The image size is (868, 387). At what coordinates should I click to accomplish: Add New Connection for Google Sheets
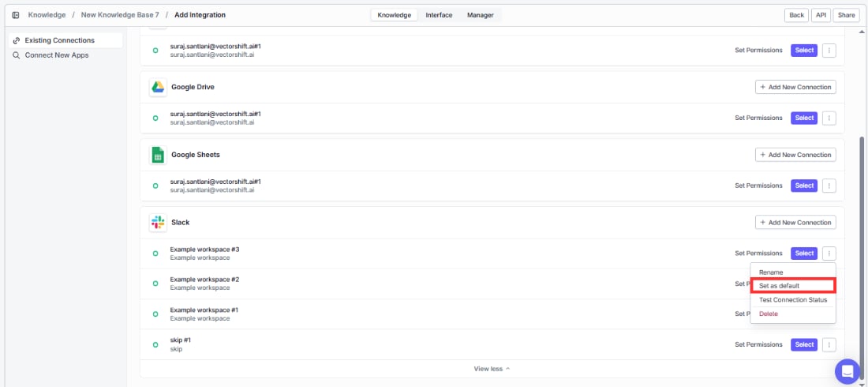point(795,155)
